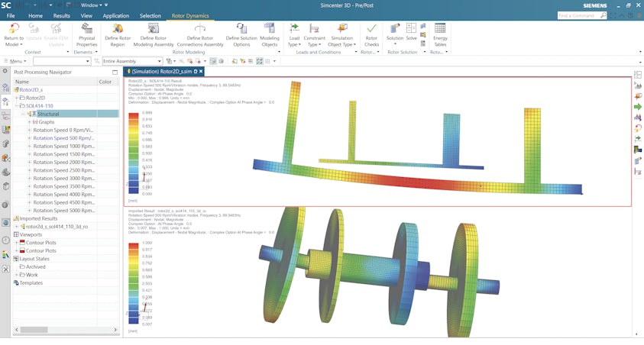
Task: Run Rotor Checks
Action: click(371, 35)
